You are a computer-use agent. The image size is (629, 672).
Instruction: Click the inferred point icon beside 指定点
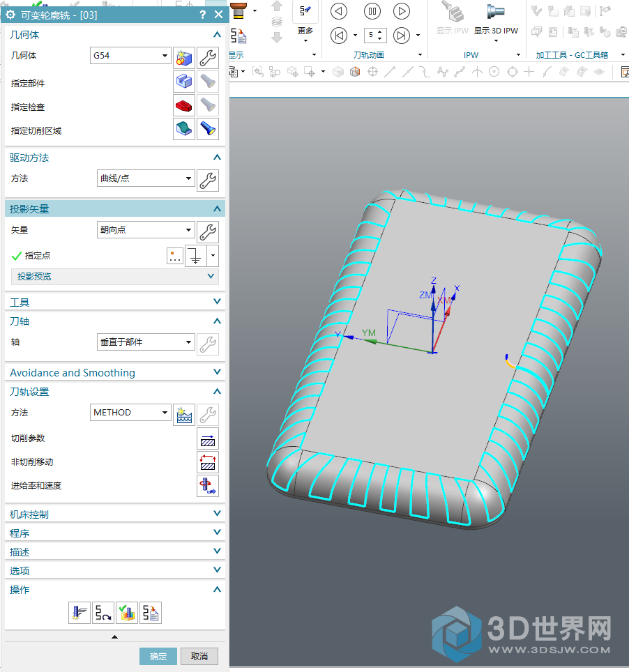(x=195, y=256)
